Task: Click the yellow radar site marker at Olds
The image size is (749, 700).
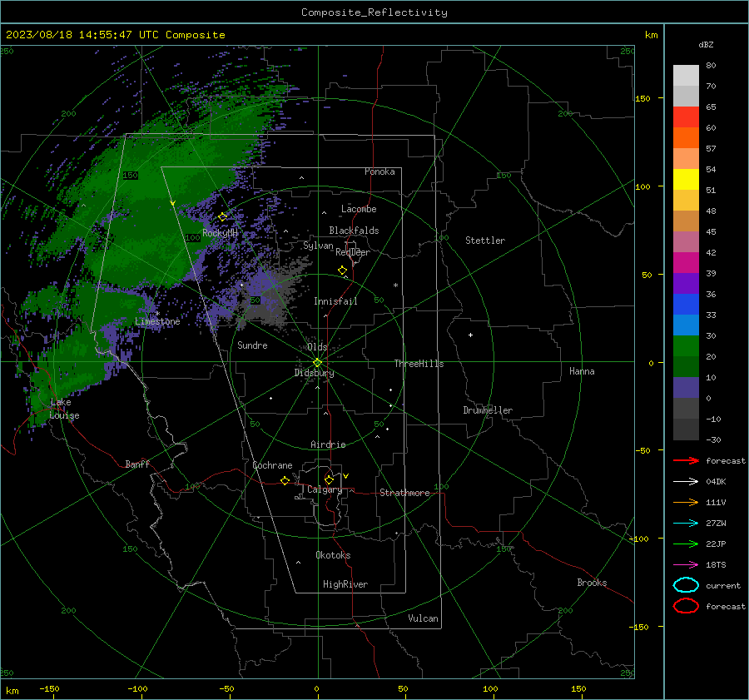Action: (318, 363)
